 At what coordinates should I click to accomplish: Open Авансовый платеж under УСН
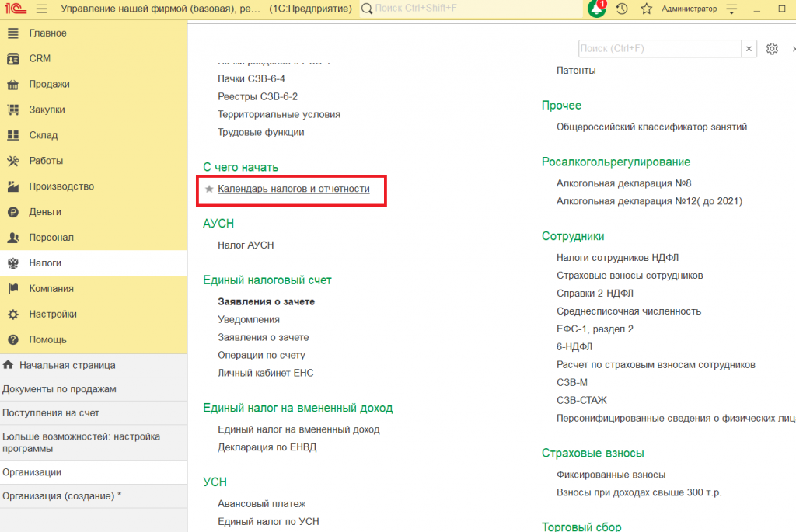(x=261, y=503)
